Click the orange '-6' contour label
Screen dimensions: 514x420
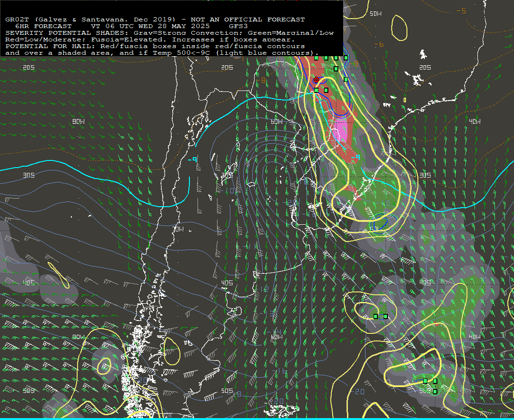coord(379,44)
